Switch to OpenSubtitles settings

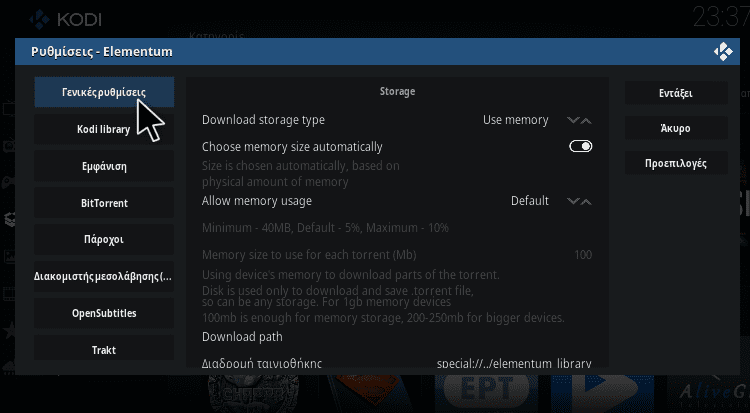click(104, 313)
